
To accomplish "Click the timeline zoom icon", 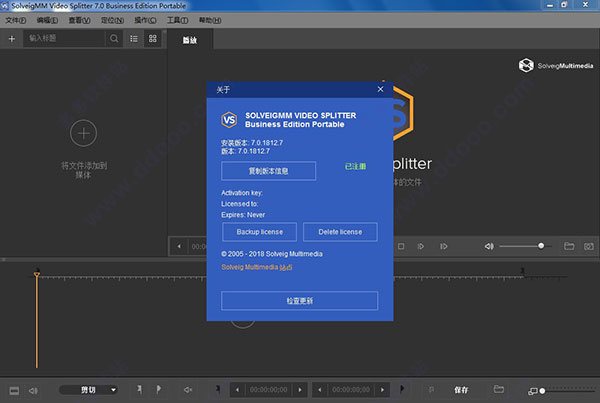I will (532, 391).
